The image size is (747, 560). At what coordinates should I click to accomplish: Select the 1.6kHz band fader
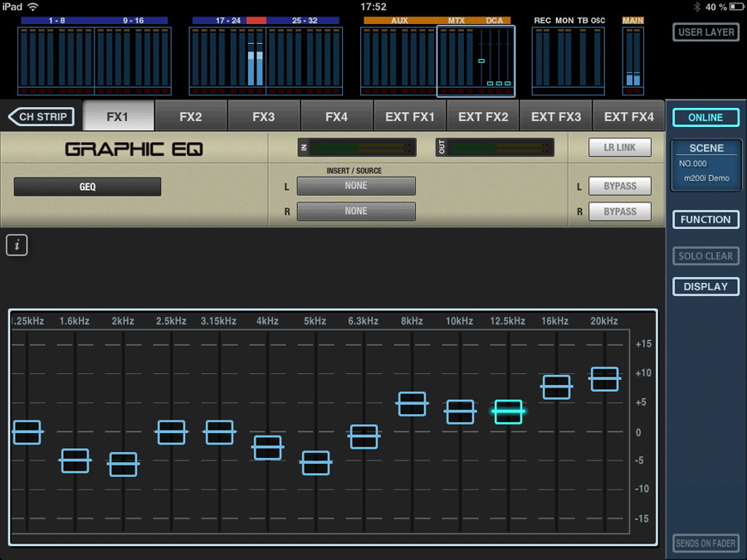coord(76,460)
